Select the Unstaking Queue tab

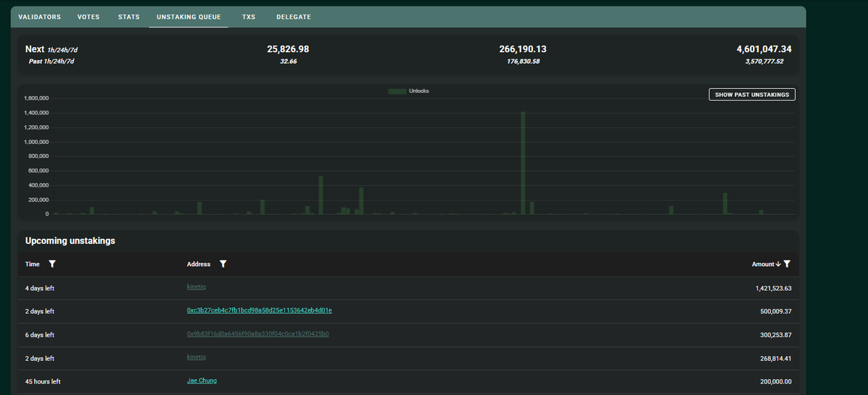tap(189, 17)
